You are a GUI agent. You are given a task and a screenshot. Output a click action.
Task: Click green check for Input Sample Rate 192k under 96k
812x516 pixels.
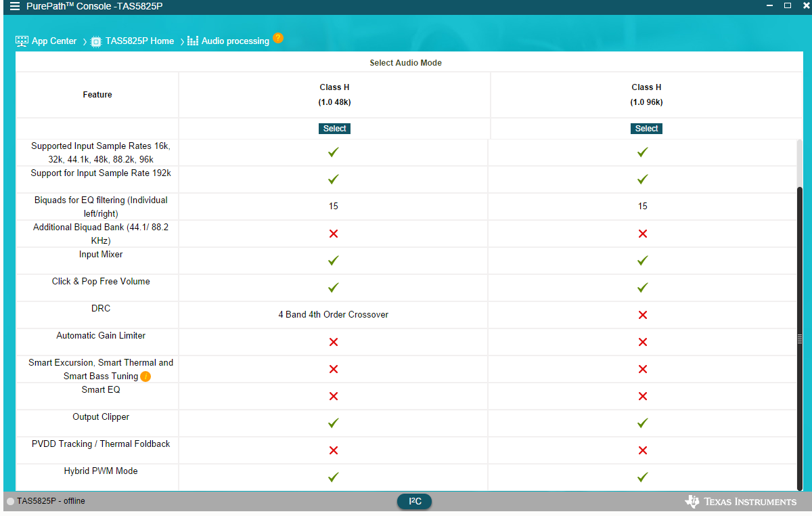[x=643, y=179]
